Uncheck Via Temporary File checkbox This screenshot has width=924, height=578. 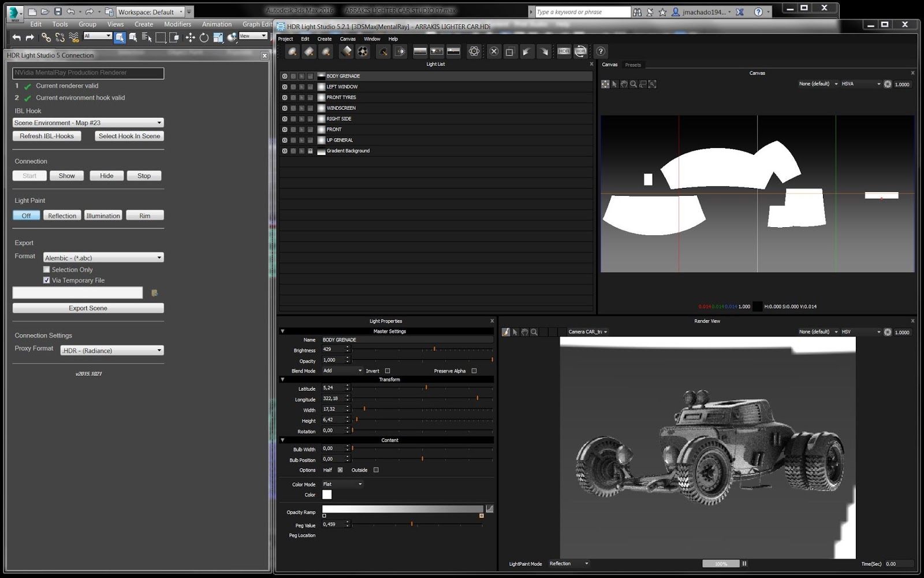tap(47, 280)
